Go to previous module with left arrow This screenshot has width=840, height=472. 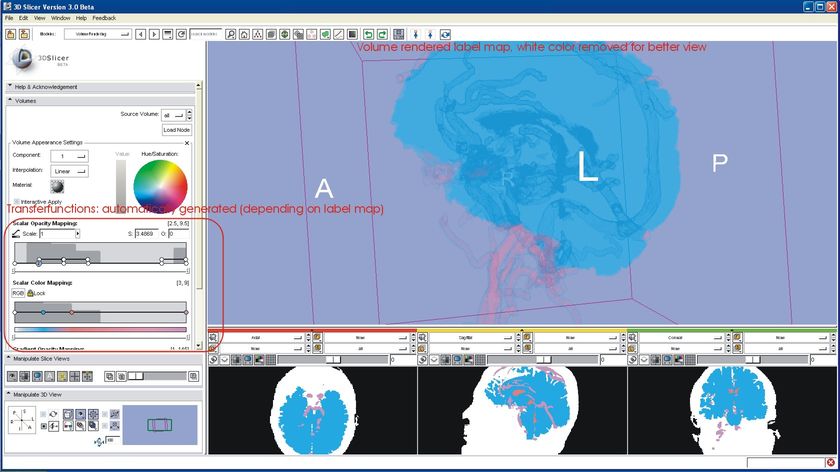141,34
